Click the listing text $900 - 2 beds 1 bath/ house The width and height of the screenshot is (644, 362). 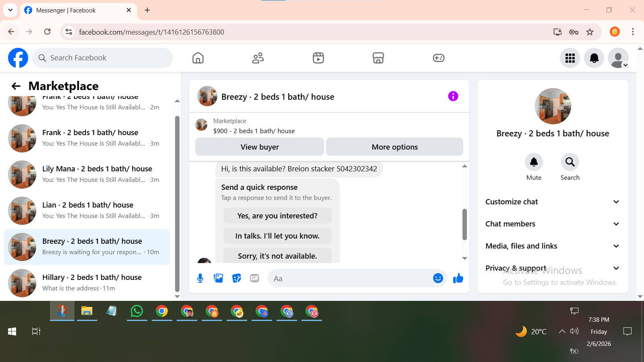tap(254, 131)
